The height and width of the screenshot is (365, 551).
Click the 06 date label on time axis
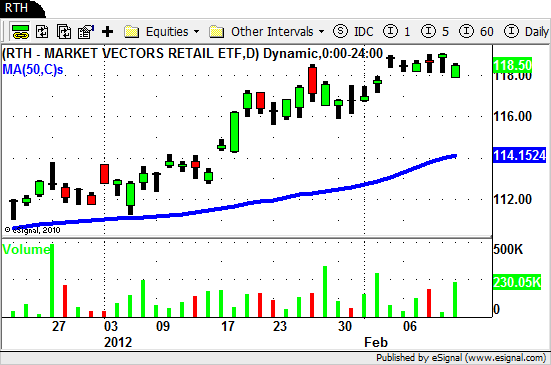point(410,326)
